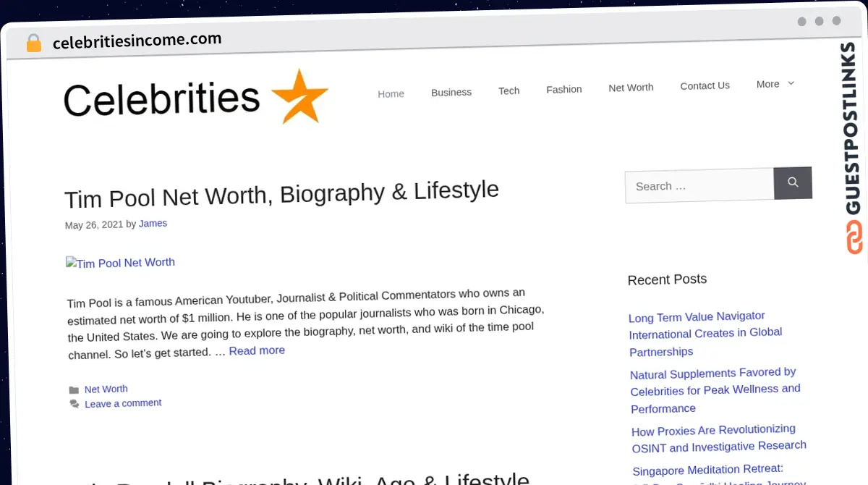Image resolution: width=868 pixels, height=485 pixels.
Task: Expand the More menu chevron
Action: (791, 83)
